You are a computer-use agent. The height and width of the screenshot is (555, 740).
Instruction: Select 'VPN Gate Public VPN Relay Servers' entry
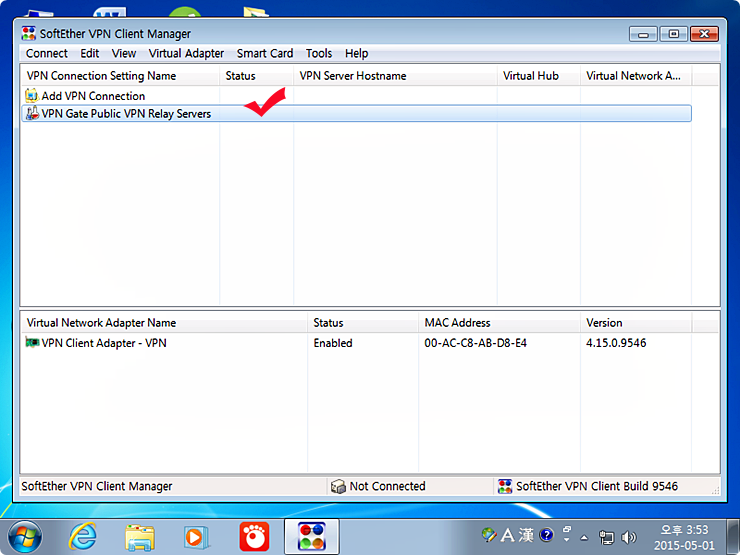click(x=356, y=113)
